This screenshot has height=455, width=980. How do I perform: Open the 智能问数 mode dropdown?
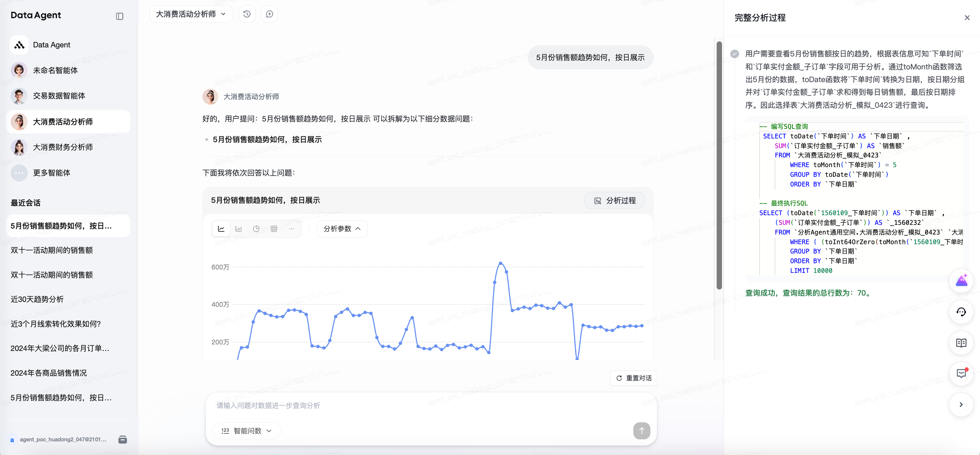pyautogui.click(x=247, y=431)
